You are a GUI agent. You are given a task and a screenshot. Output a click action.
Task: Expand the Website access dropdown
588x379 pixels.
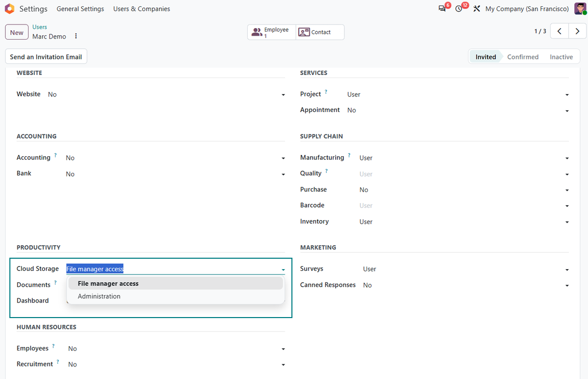283,95
